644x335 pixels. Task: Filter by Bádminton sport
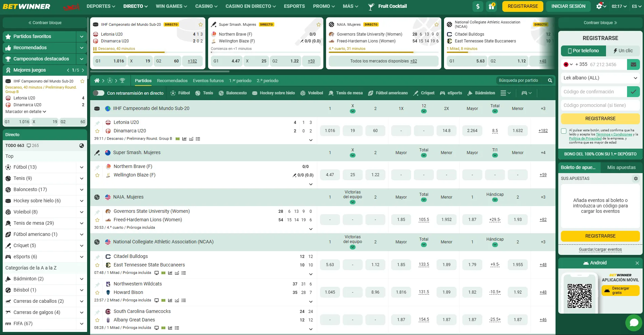[481, 93]
